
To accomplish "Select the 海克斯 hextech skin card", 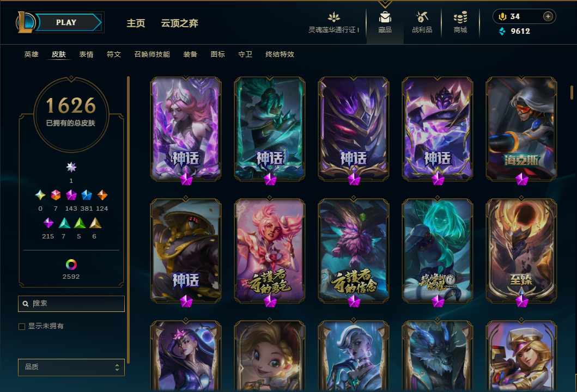I will coord(521,129).
